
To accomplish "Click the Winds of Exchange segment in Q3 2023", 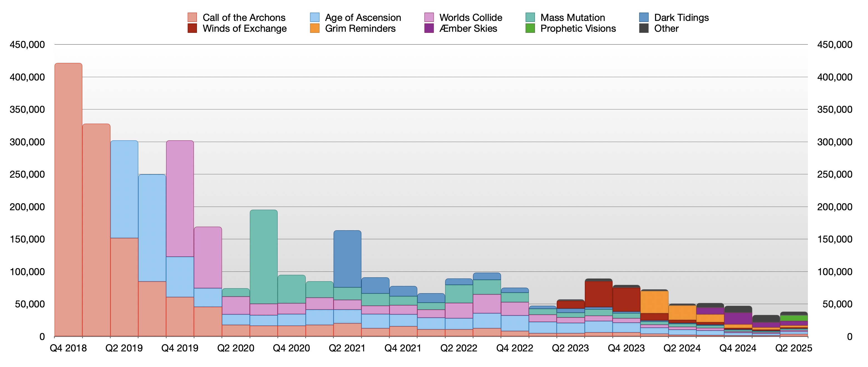I will coord(598,294).
